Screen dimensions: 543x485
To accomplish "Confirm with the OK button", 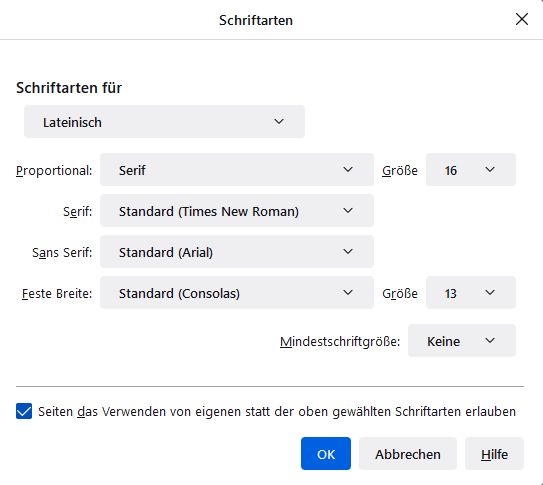I will (326, 453).
